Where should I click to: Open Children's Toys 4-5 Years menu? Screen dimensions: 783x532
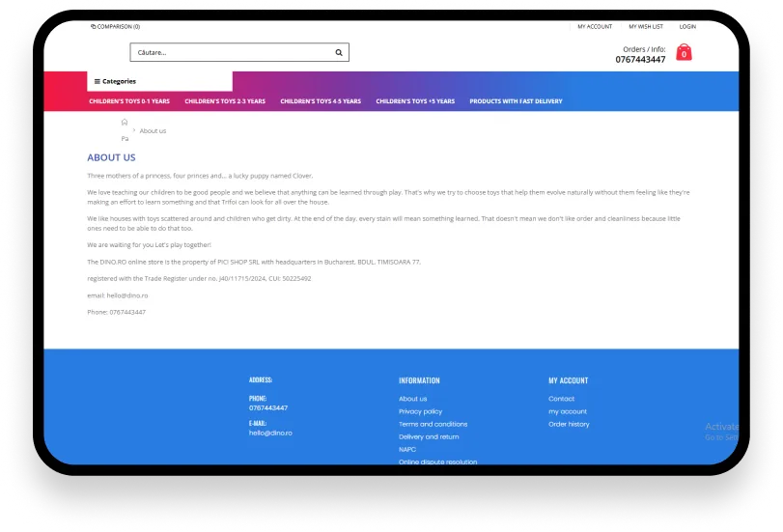click(321, 101)
